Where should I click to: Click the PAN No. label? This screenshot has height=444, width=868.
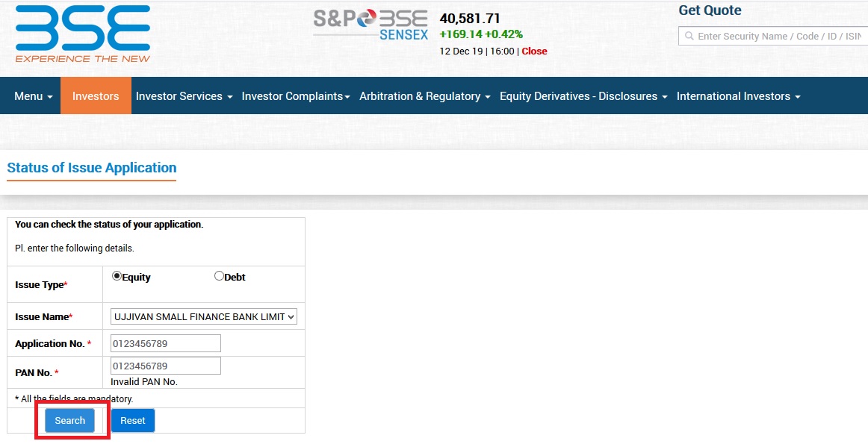(37, 372)
